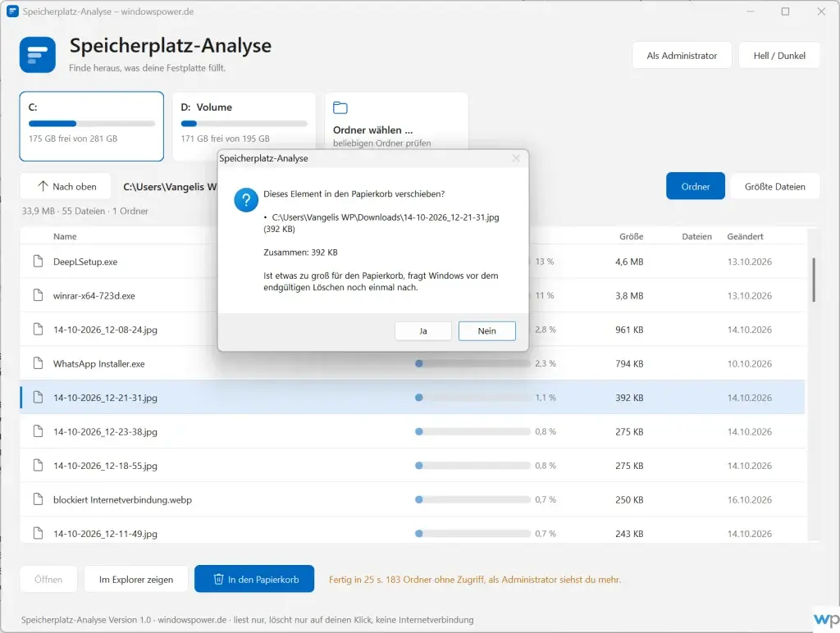This screenshot has width=840, height=633.
Task: Select the winrar-x64-723d.exe row
Action: pos(412,295)
